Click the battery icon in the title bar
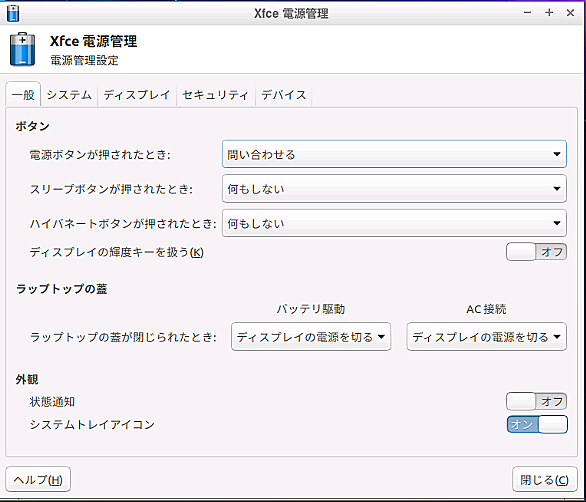Viewport: 586px width, 502px height. 13,13
